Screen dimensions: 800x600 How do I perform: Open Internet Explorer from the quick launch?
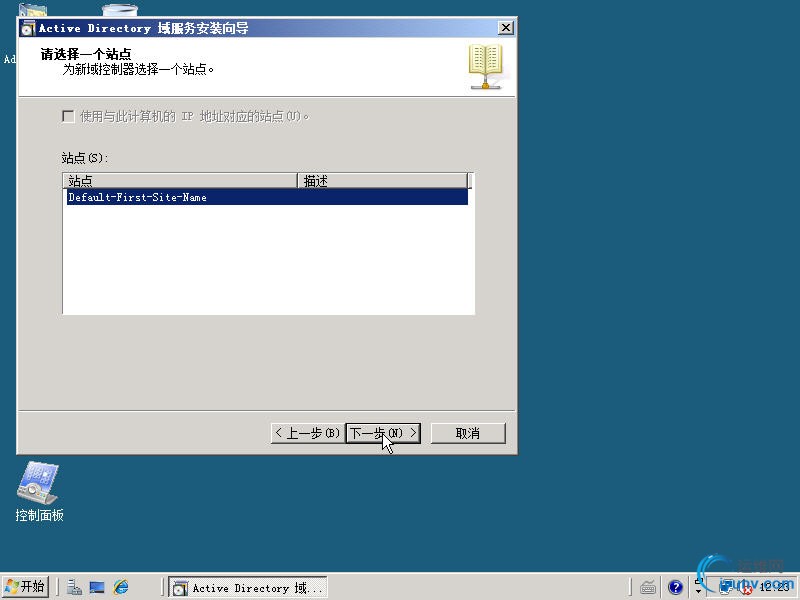coord(121,587)
